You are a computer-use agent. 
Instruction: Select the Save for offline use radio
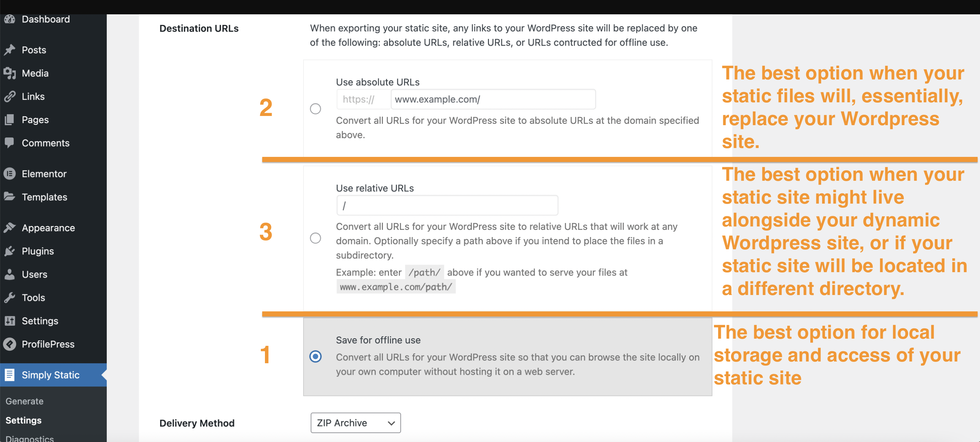coord(315,356)
